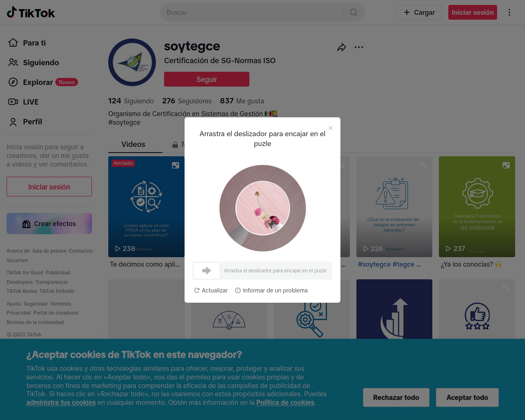Click Actualizar to refresh puzzle

(x=211, y=290)
